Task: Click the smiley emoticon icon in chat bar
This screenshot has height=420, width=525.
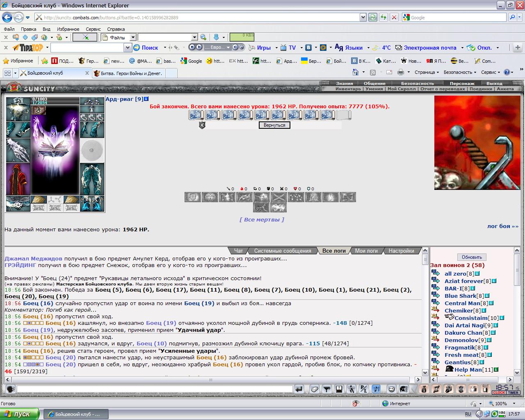Action: [392, 389]
